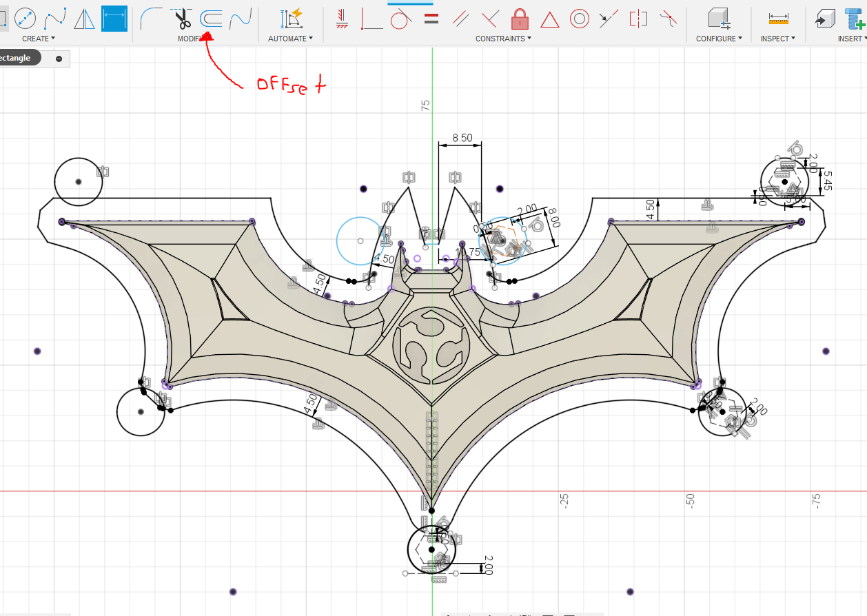
Task: Select the 8.50 dimension value
Action: coord(462,138)
